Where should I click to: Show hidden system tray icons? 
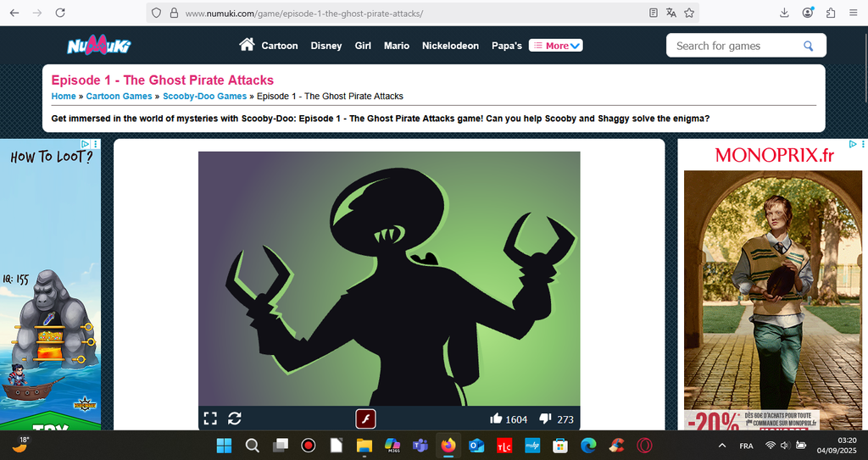(x=721, y=446)
